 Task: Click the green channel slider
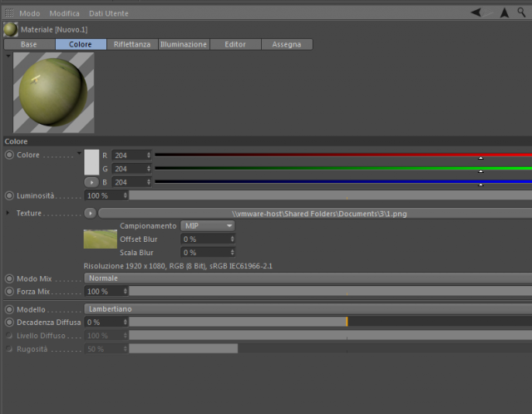[343, 169]
